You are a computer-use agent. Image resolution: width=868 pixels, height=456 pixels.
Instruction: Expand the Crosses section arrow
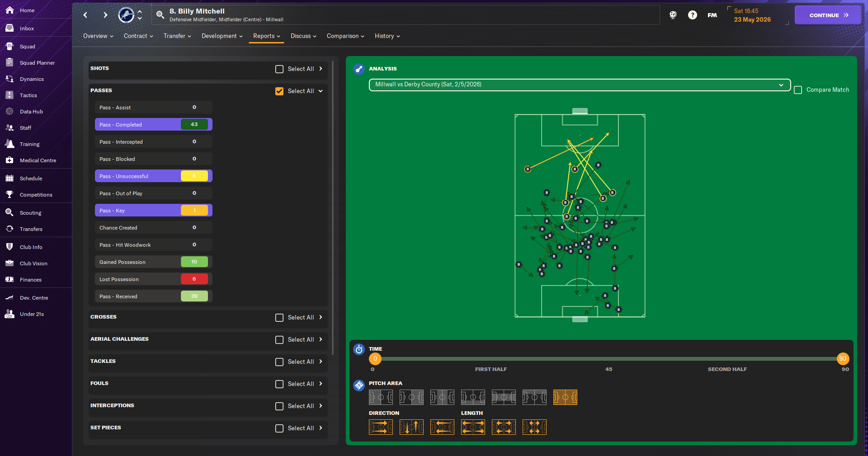[321, 317]
